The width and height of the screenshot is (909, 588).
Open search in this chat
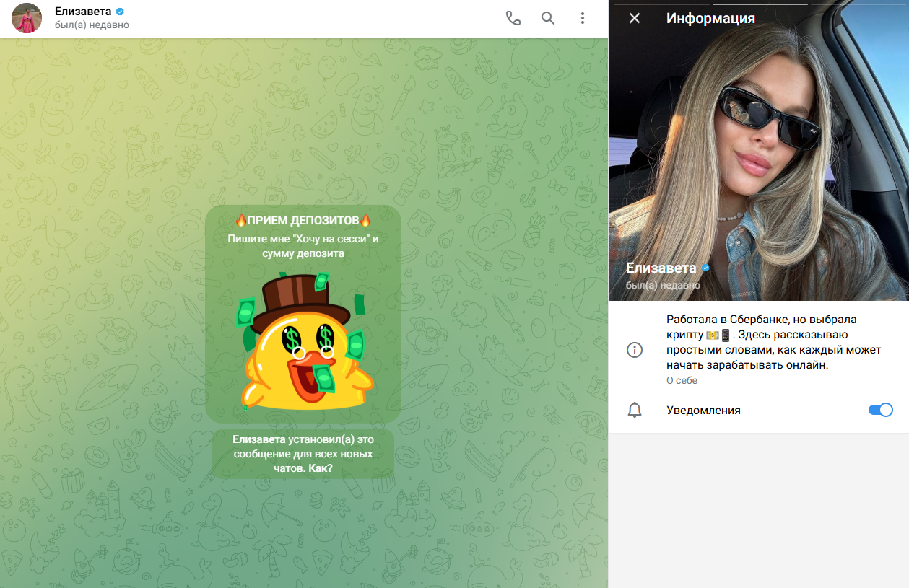tap(548, 19)
